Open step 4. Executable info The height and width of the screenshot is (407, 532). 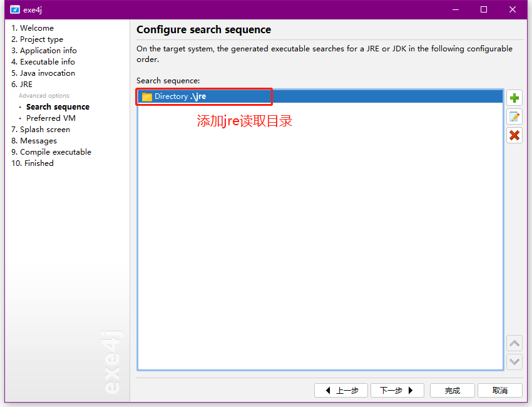43,62
